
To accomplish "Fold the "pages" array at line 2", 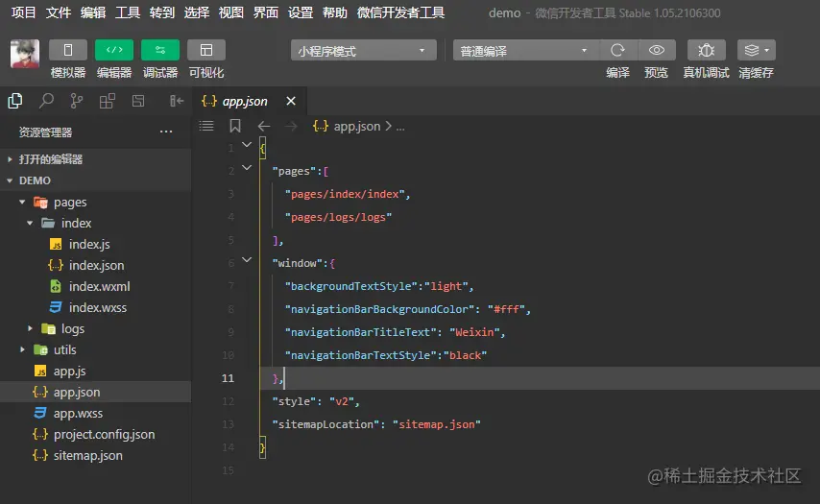I will [x=247, y=167].
